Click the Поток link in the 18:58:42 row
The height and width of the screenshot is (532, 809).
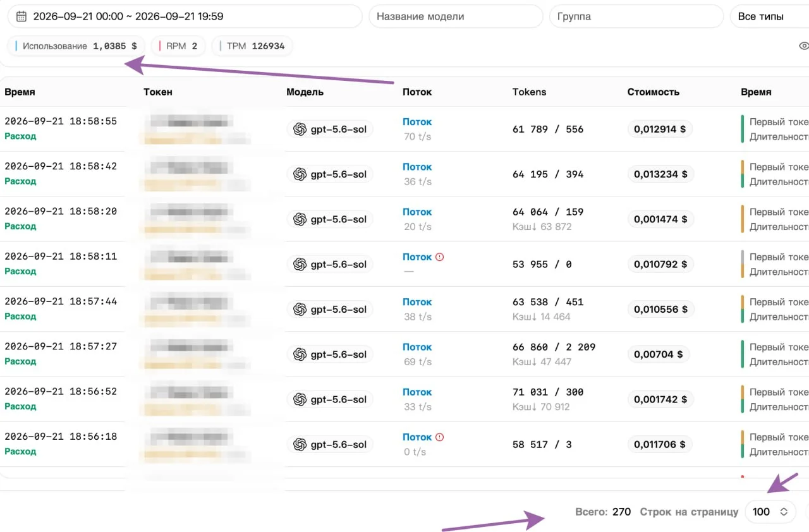click(x=417, y=167)
